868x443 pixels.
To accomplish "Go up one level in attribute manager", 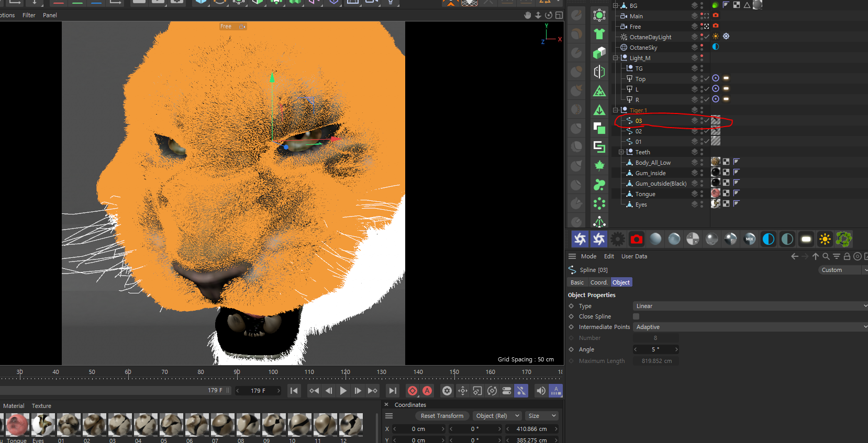I will (x=816, y=256).
